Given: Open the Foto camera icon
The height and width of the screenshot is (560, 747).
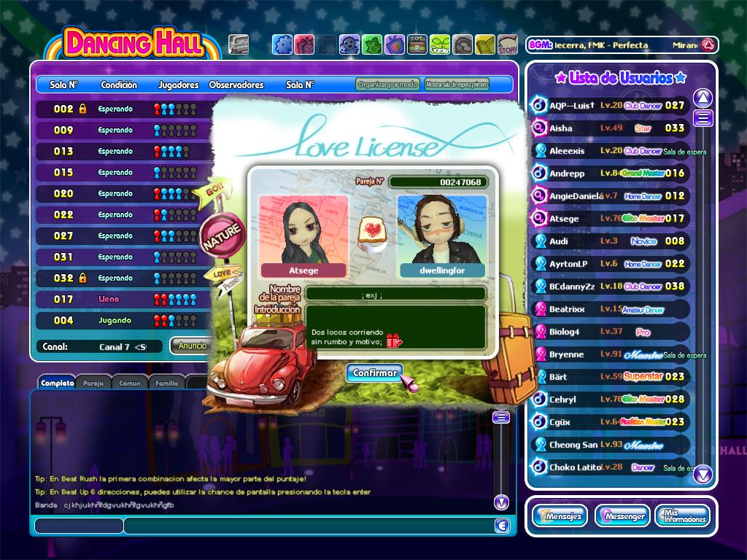Looking at the screenshot, I should 417,44.
